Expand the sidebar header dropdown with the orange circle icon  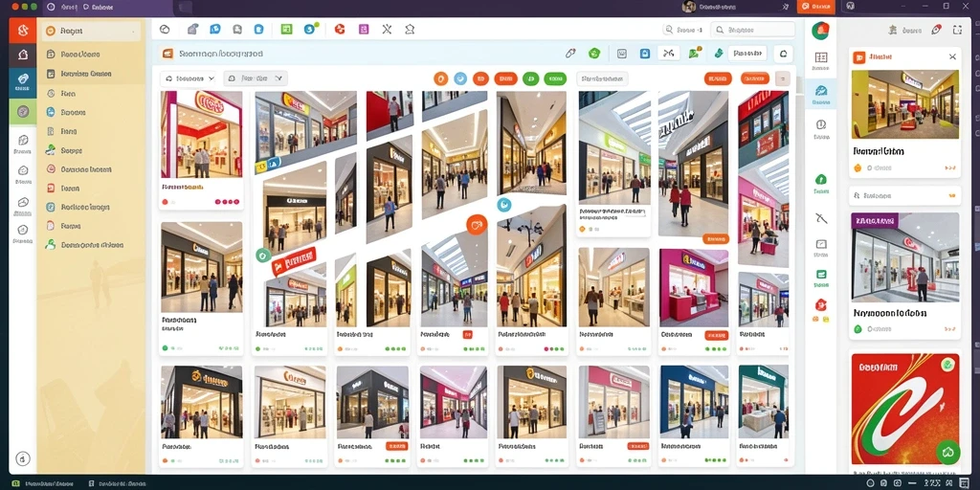coord(91,31)
